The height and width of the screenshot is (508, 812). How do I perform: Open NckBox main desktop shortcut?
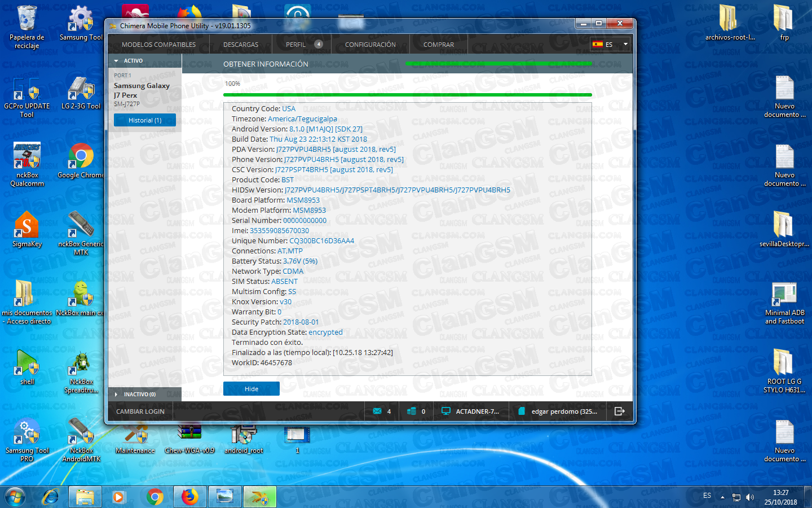(x=81, y=298)
